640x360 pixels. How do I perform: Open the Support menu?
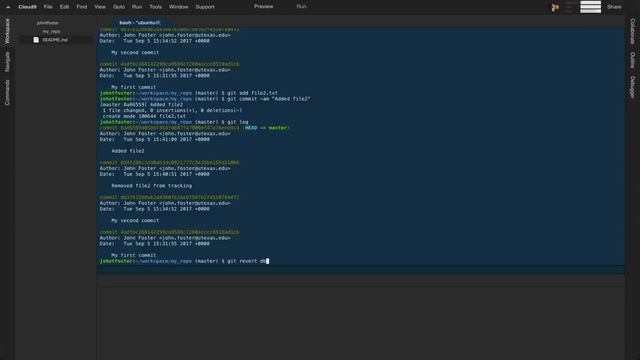205,7
